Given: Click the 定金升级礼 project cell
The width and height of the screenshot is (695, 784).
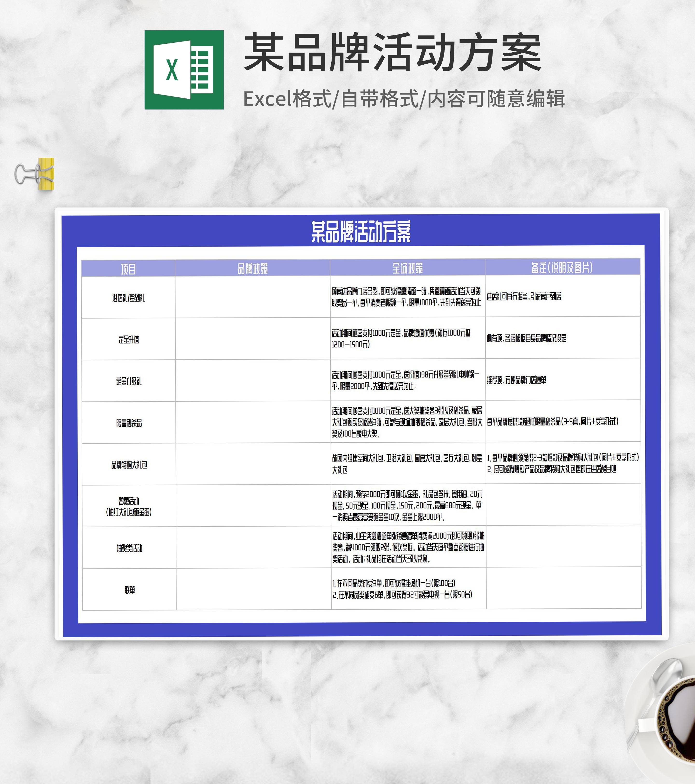Looking at the screenshot, I should [129, 381].
